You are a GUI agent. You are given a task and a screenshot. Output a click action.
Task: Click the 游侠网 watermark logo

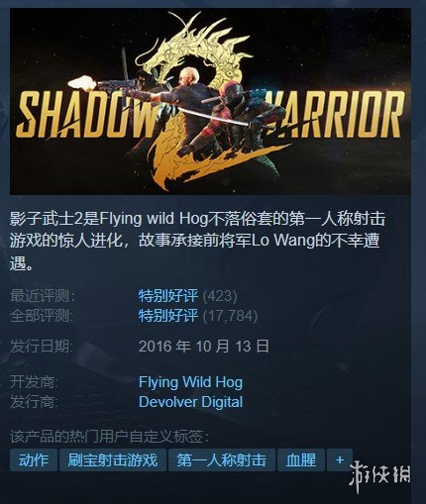[x=380, y=475]
